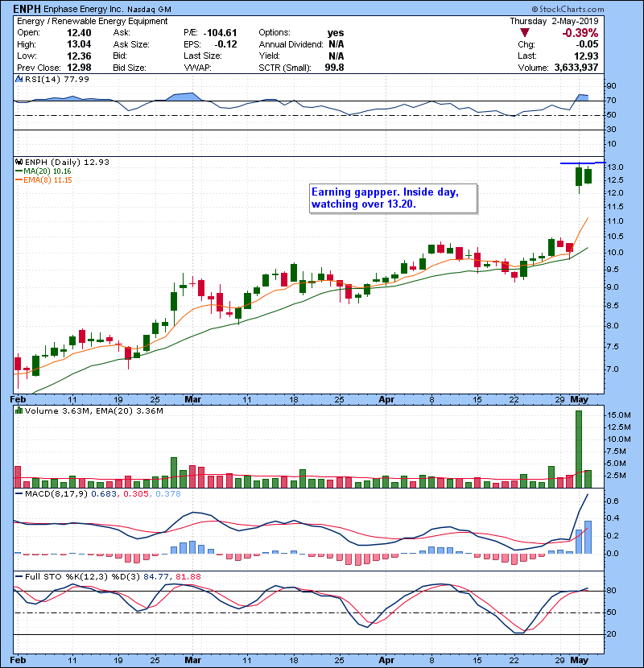Image resolution: width=644 pixels, height=668 pixels.
Task: Click the percent change -0.39%
Action: pos(580,33)
